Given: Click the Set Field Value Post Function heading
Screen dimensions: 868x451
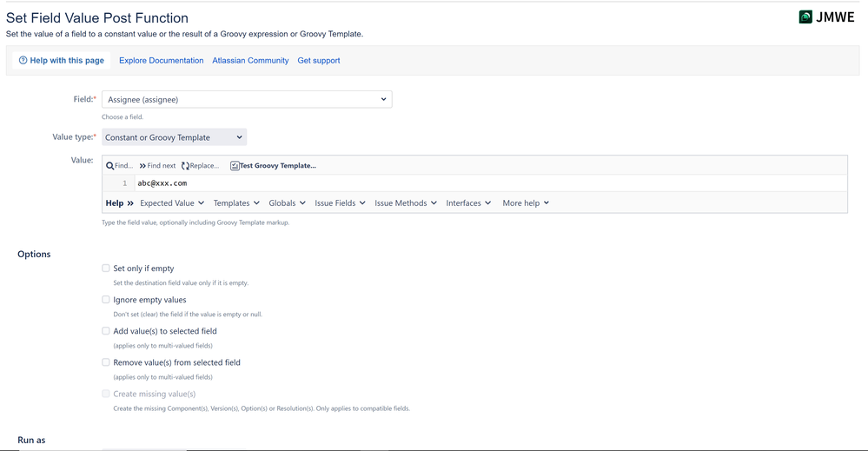Looking at the screenshot, I should (96, 17).
